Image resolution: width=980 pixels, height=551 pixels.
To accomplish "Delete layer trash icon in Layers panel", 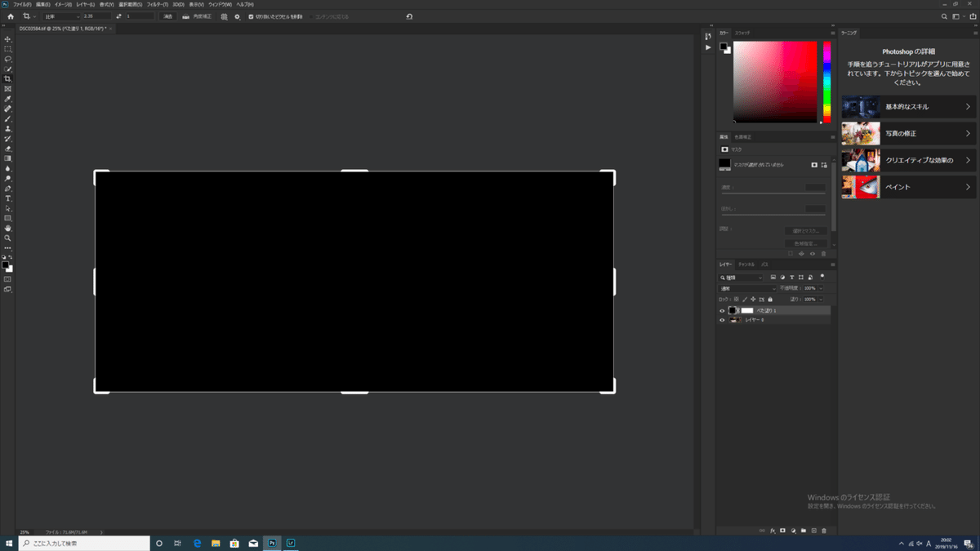I will coord(824,531).
